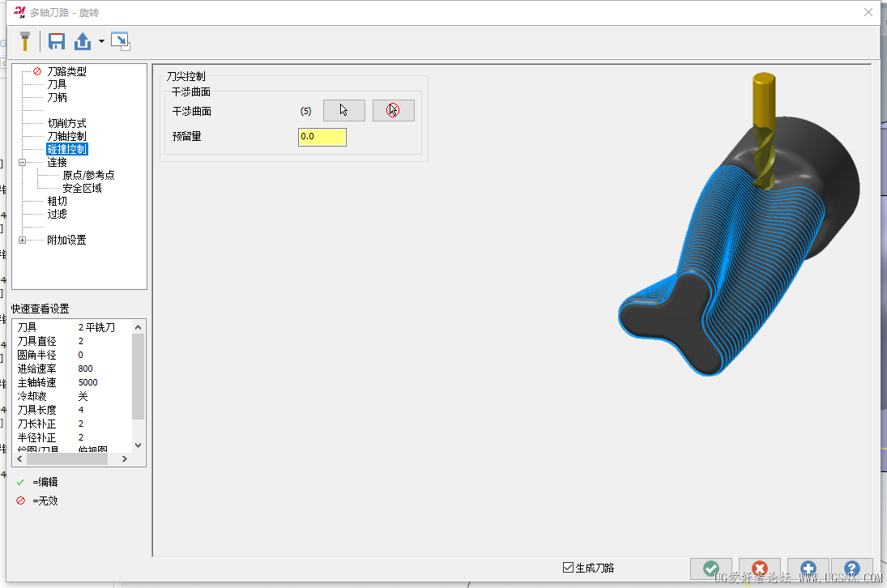Screen dimensions: 887x588
Task: Click the 刀具直径 row
Action: (72, 341)
